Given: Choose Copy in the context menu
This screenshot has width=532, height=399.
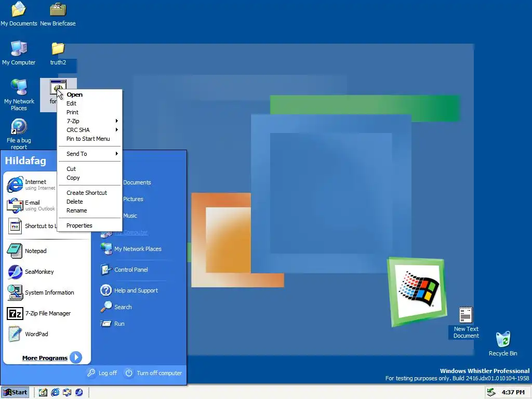Looking at the screenshot, I should tap(90, 178).
